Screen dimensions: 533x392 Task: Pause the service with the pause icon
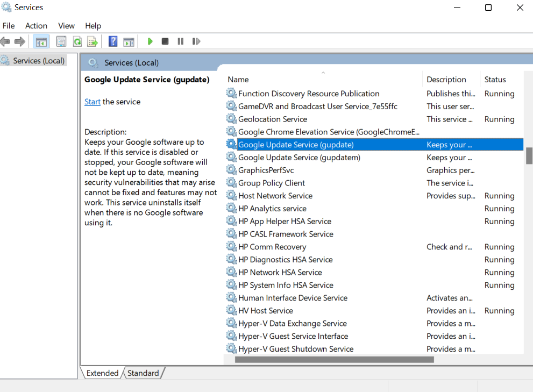point(181,41)
